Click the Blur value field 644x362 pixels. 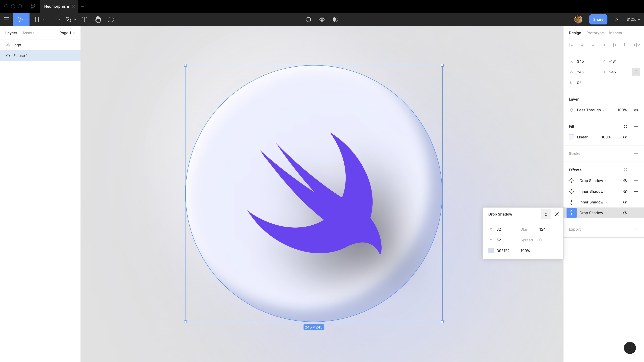pos(542,229)
